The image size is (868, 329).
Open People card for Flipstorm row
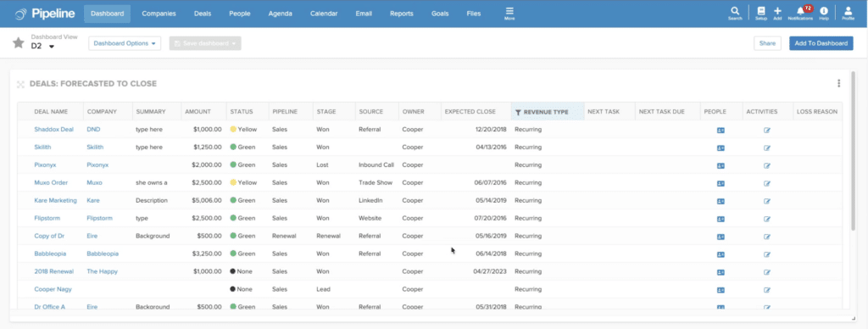pos(721,219)
